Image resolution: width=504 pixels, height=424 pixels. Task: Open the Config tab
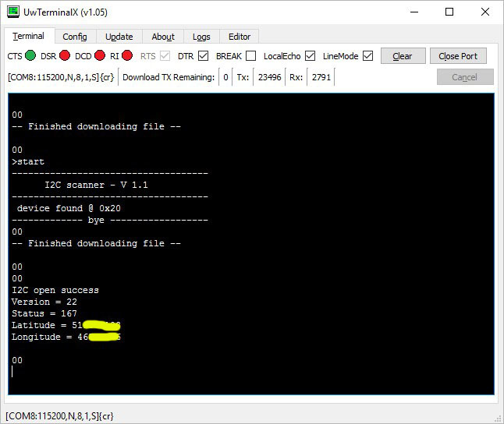75,37
